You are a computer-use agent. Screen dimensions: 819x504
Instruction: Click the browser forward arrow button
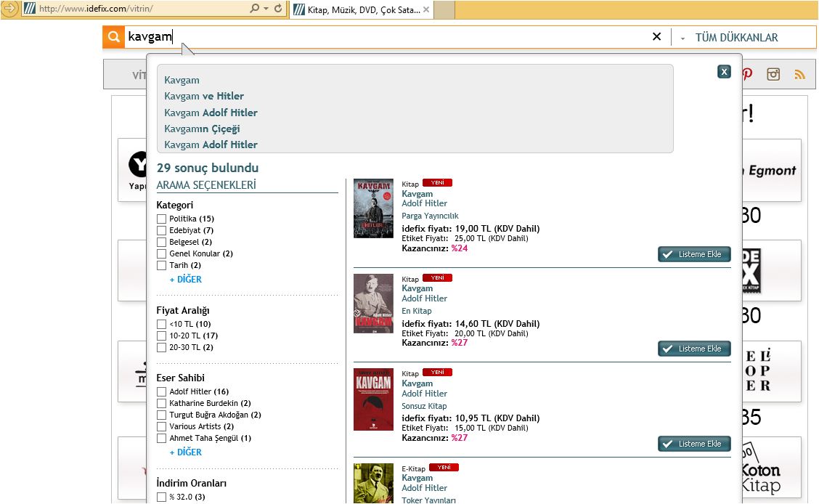click(10, 9)
